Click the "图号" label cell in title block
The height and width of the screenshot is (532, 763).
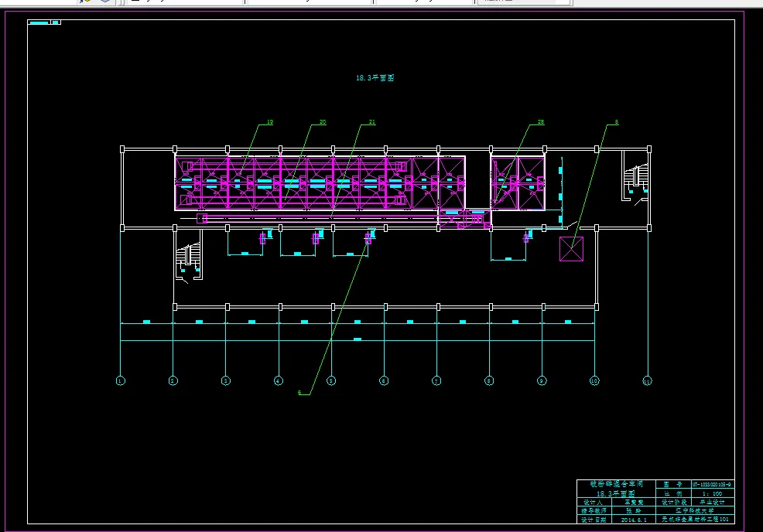(673, 484)
